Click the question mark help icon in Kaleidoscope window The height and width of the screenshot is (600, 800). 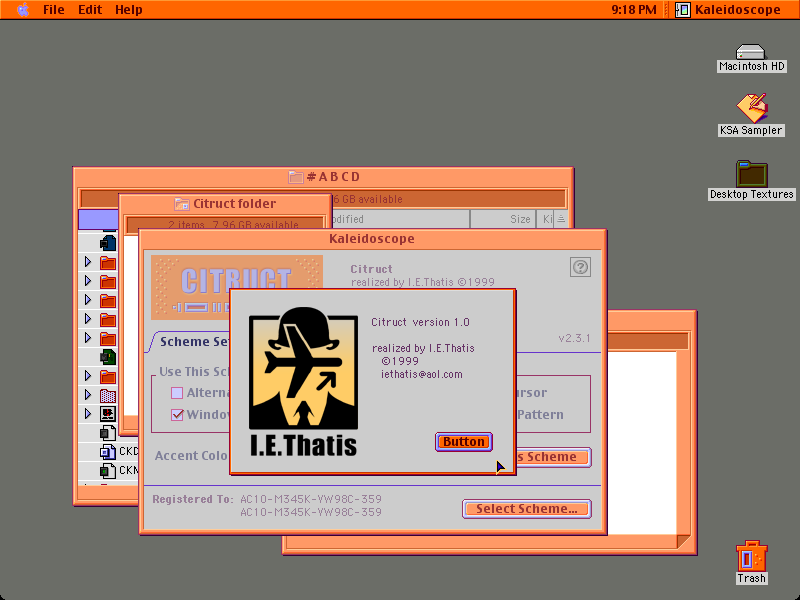(580, 267)
